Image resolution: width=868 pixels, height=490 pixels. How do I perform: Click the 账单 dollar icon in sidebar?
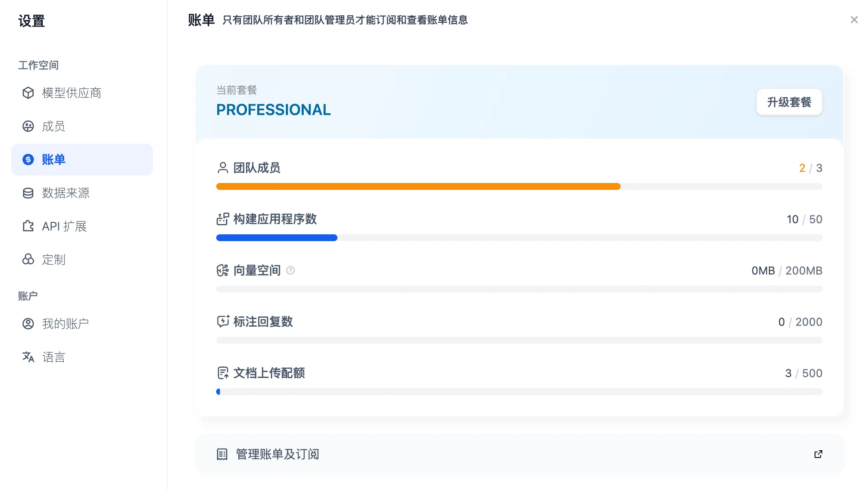[28, 159]
